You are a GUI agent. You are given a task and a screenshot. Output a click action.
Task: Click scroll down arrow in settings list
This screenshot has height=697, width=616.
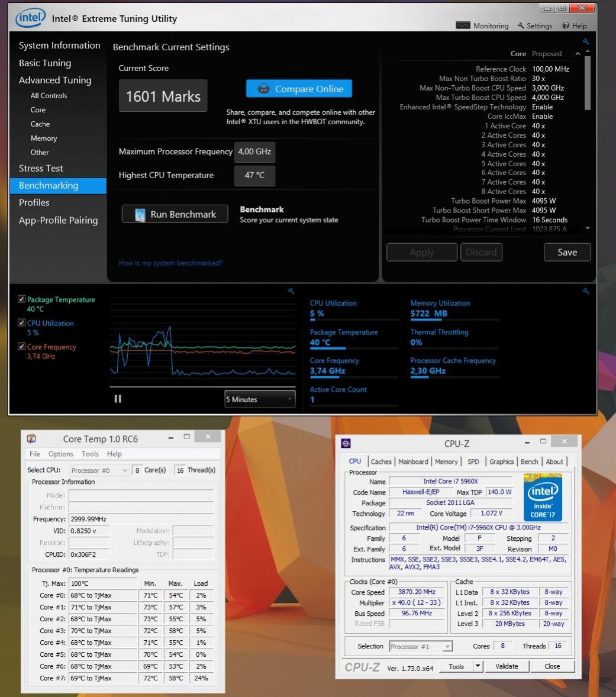(588, 228)
